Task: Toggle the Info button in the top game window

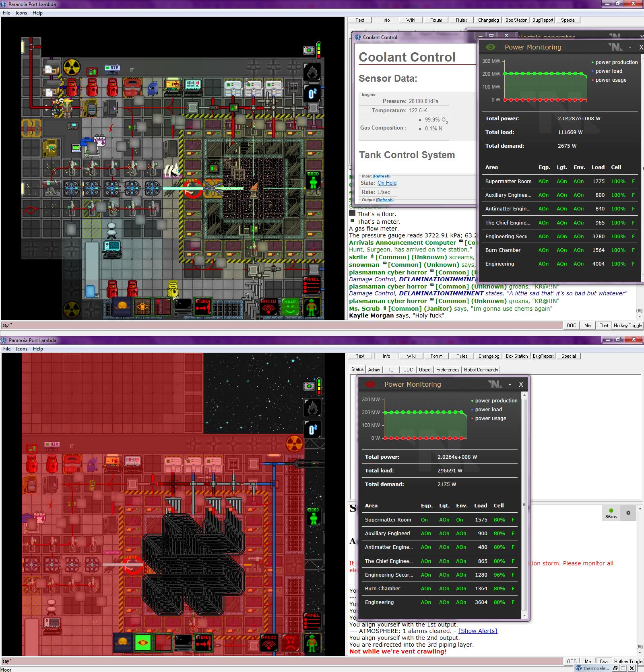Action: coord(386,20)
